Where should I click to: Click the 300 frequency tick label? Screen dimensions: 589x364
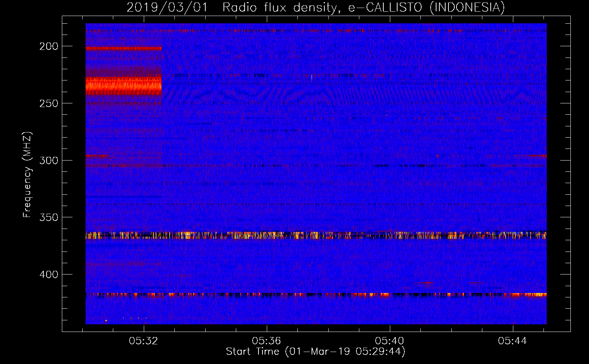pos(49,160)
